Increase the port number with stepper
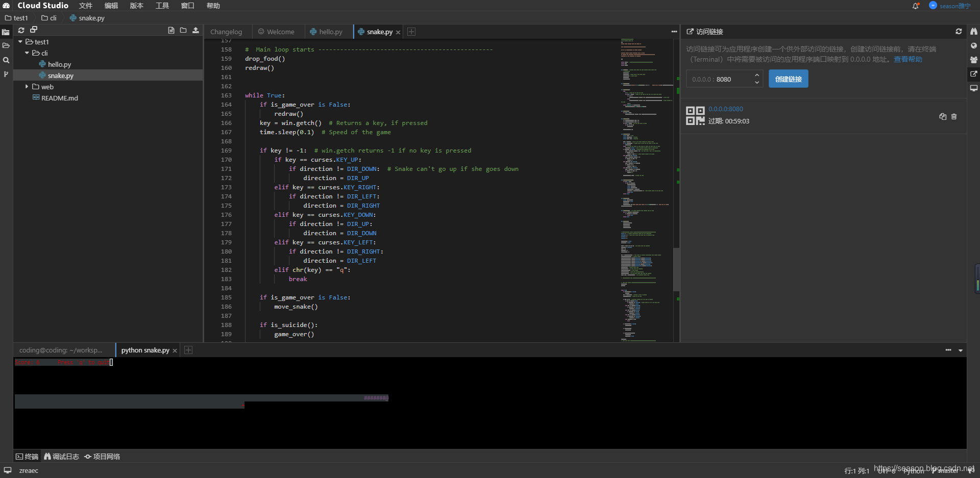 click(757, 75)
